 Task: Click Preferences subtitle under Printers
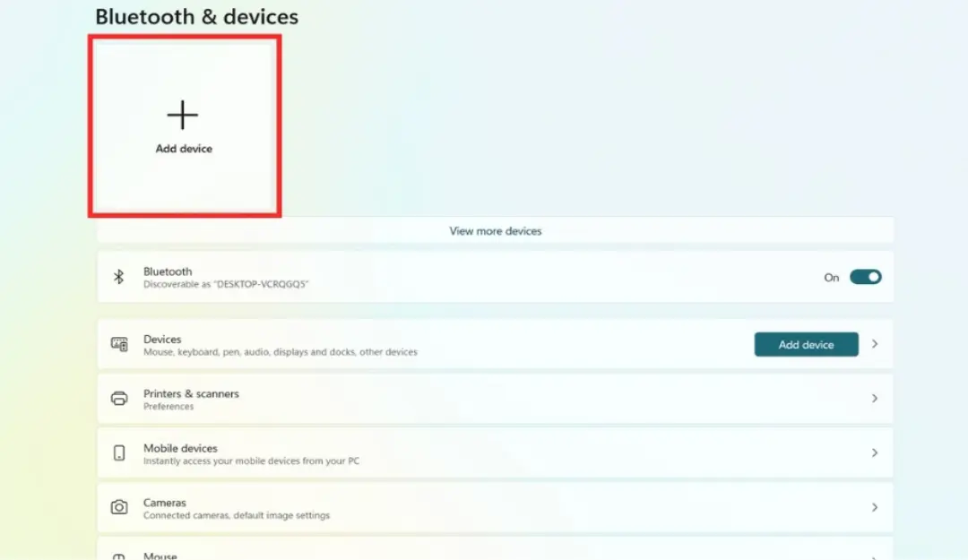pos(169,406)
